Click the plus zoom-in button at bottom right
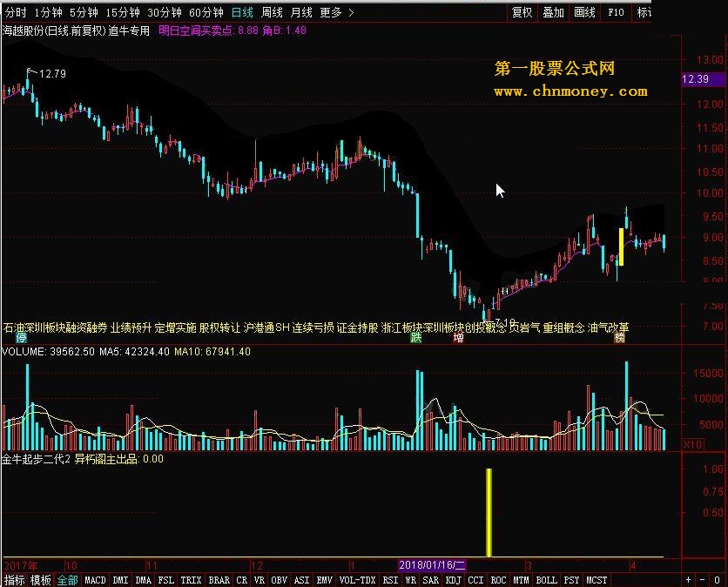 point(688,579)
